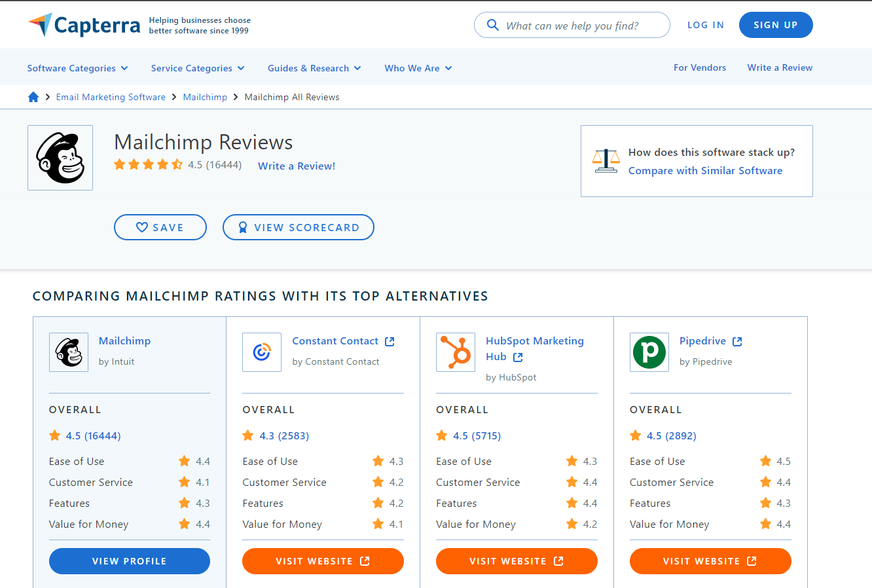Click the VIEW PROFILE button for Mailchimp
Screen dimensions: 872x588
coord(130,561)
